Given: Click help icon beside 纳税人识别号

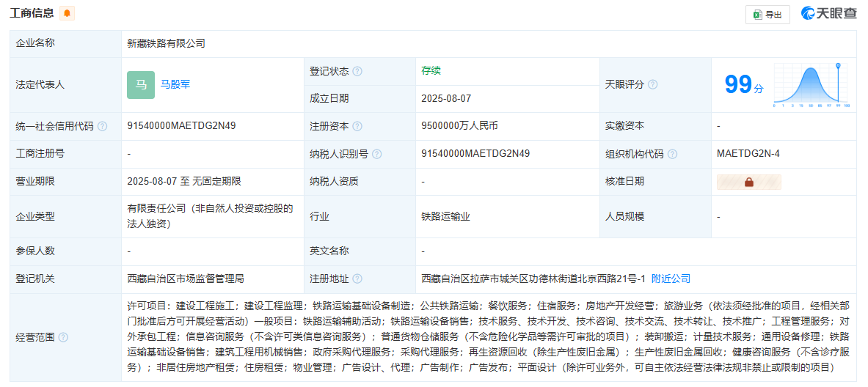Looking at the screenshot, I should (376, 154).
